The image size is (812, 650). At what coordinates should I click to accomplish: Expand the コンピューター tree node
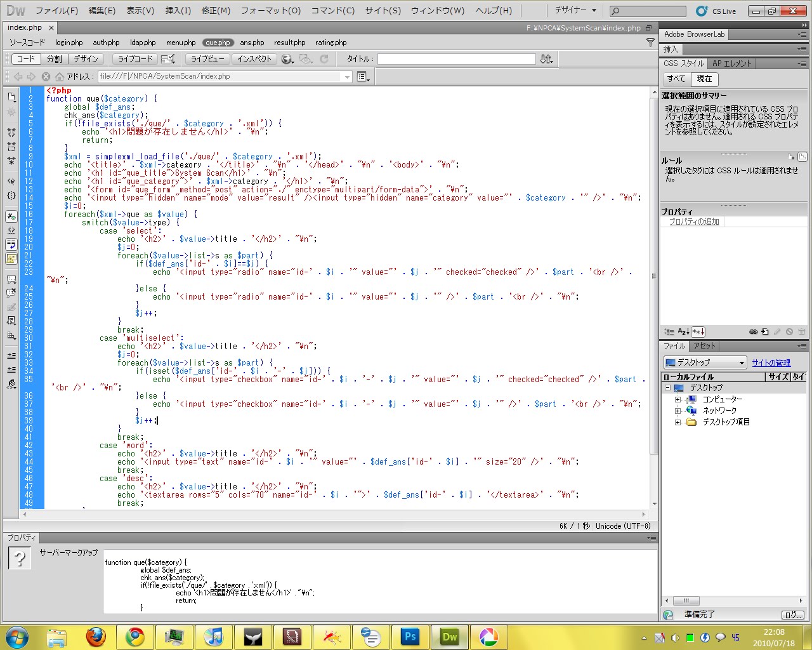[x=678, y=399]
